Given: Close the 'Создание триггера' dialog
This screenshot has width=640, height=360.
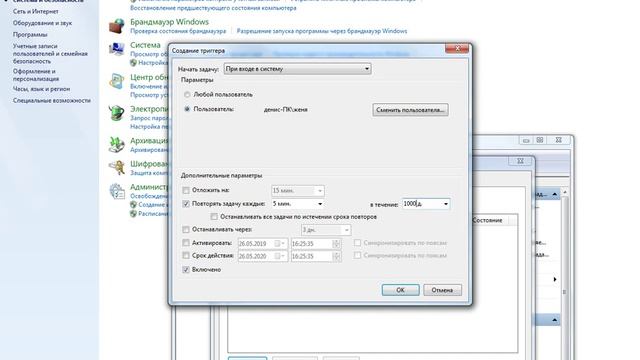Looking at the screenshot, I should pyautogui.click(x=457, y=49).
